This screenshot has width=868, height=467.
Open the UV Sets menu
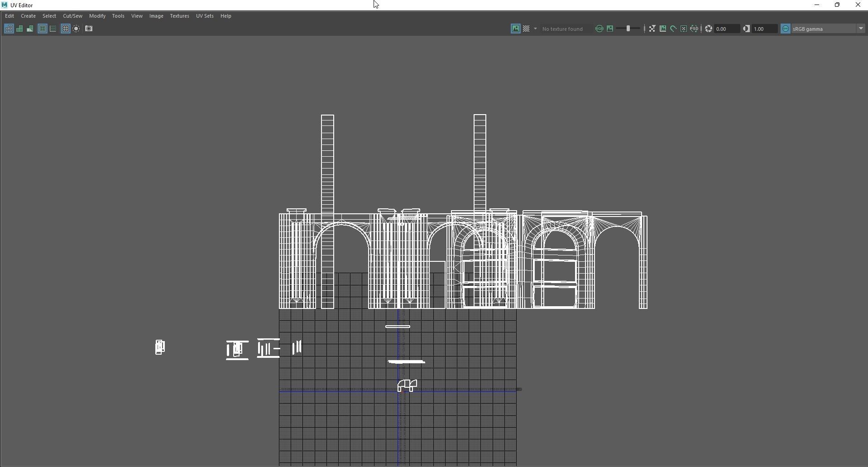[x=205, y=16]
